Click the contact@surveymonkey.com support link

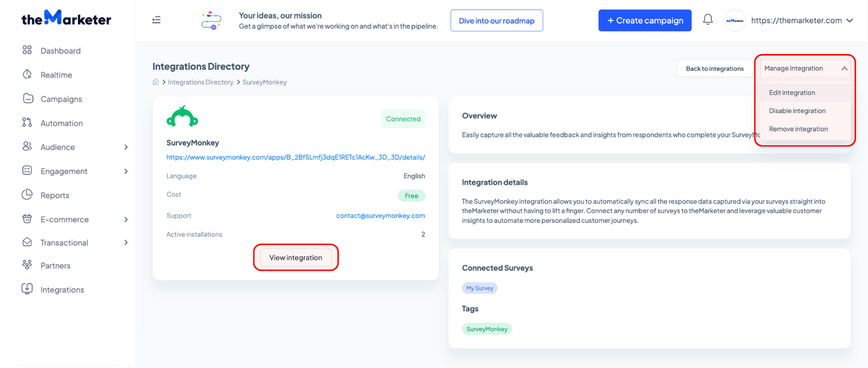(380, 215)
